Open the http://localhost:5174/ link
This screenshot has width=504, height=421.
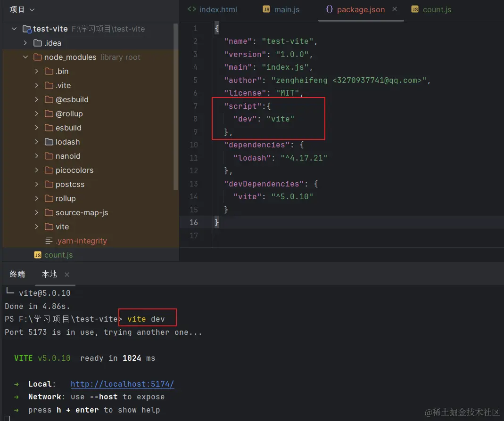123,384
